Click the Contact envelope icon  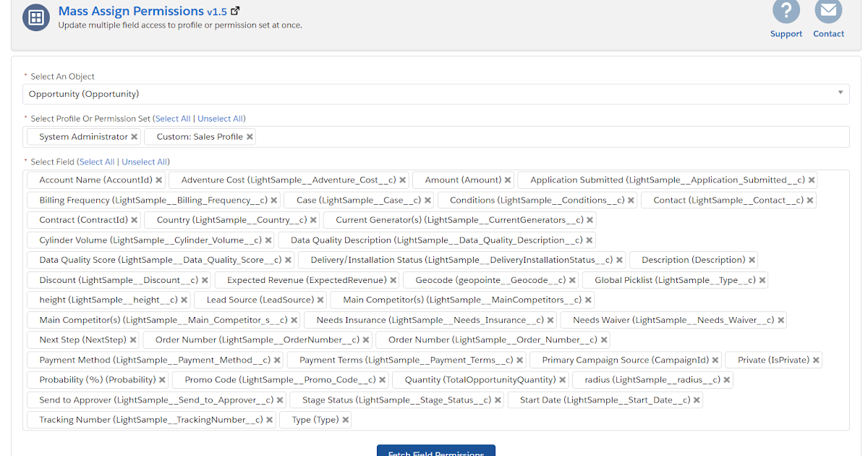(x=828, y=11)
